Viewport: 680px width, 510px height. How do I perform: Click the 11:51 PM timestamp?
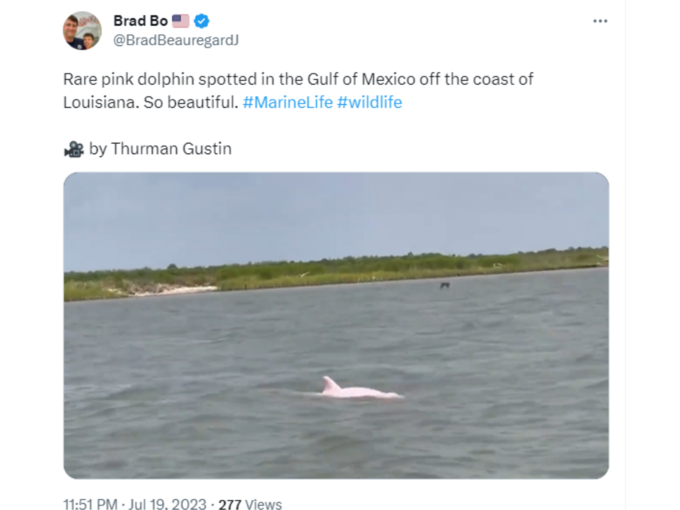tap(90, 504)
